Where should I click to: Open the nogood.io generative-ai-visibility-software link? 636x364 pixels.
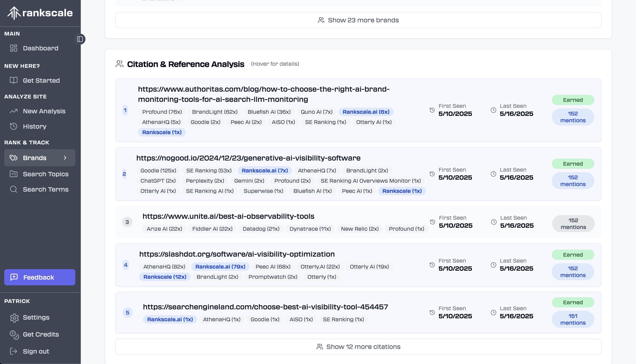click(248, 158)
